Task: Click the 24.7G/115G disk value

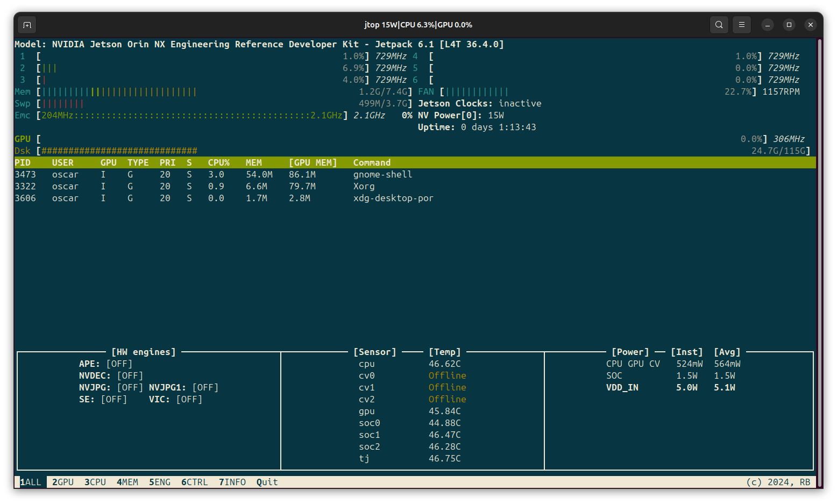Action: (x=778, y=151)
